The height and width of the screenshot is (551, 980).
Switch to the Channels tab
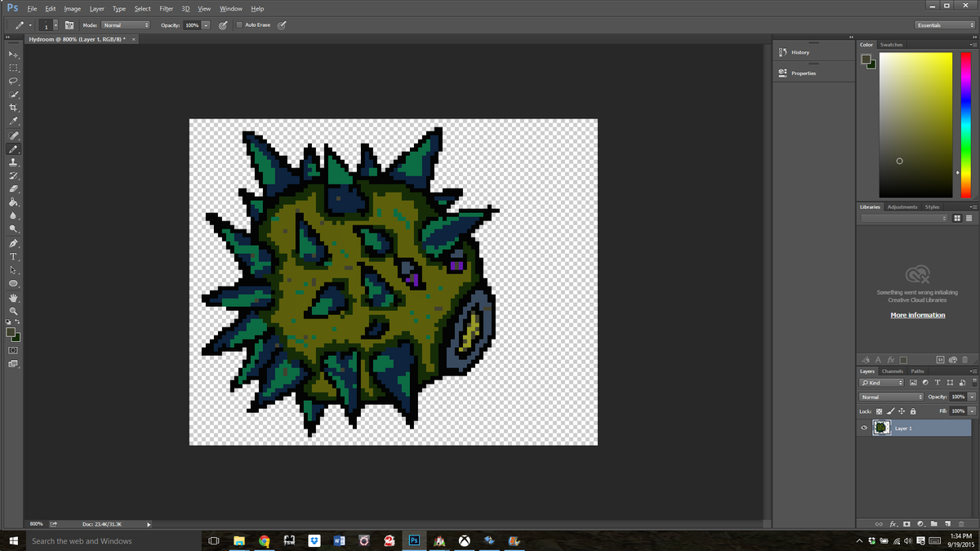click(893, 371)
